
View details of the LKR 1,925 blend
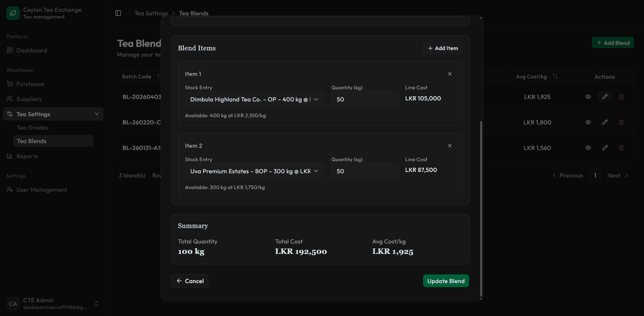pyautogui.click(x=588, y=96)
